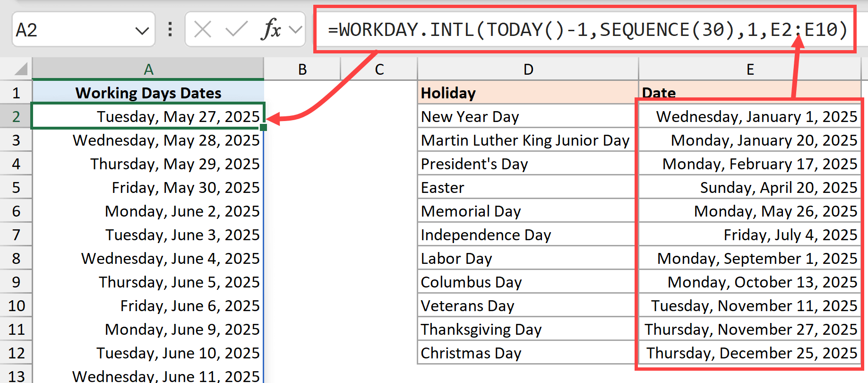Select the Working Days Dates header cell

(148, 93)
